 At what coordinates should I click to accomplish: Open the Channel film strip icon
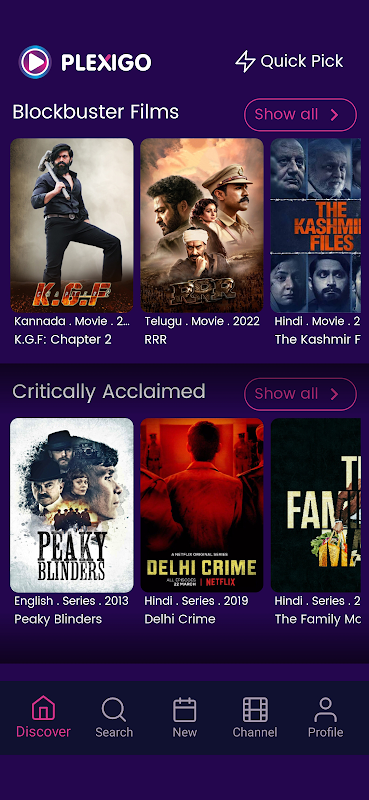click(x=255, y=710)
